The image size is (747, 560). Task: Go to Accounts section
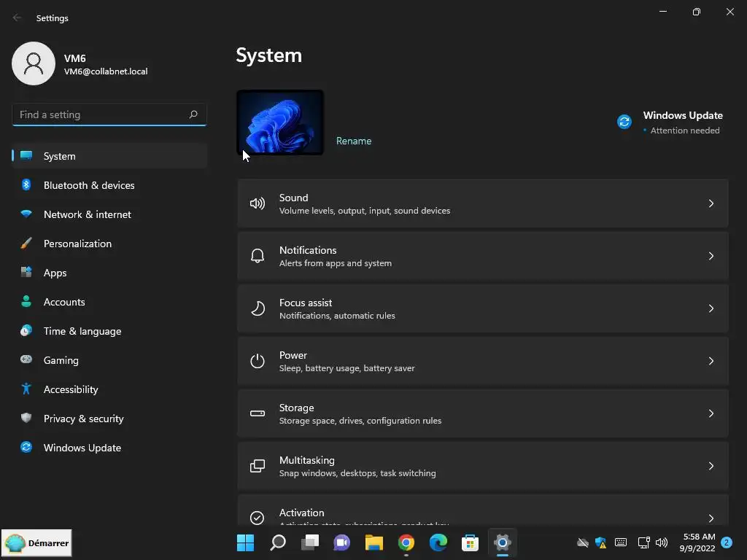109,301
